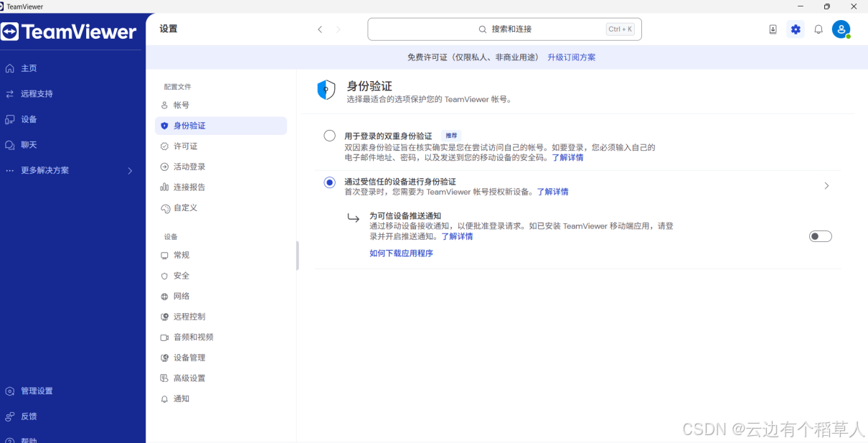
Task: Click 了解详情 under two-factor authentication
Action: click(567, 157)
